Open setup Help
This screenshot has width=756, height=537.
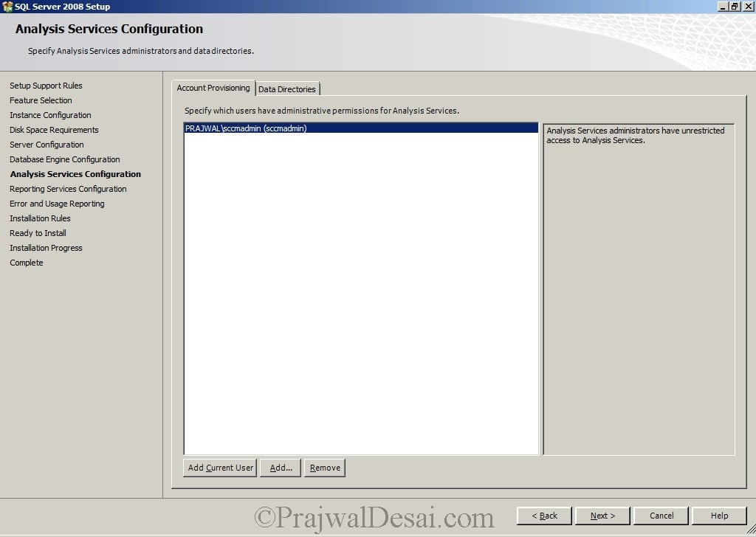(719, 516)
